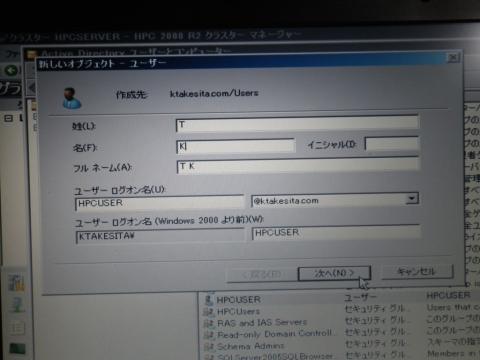Select the RAS and IAS Servers row
This screenshot has width=480, height=360.
[340, 322]
